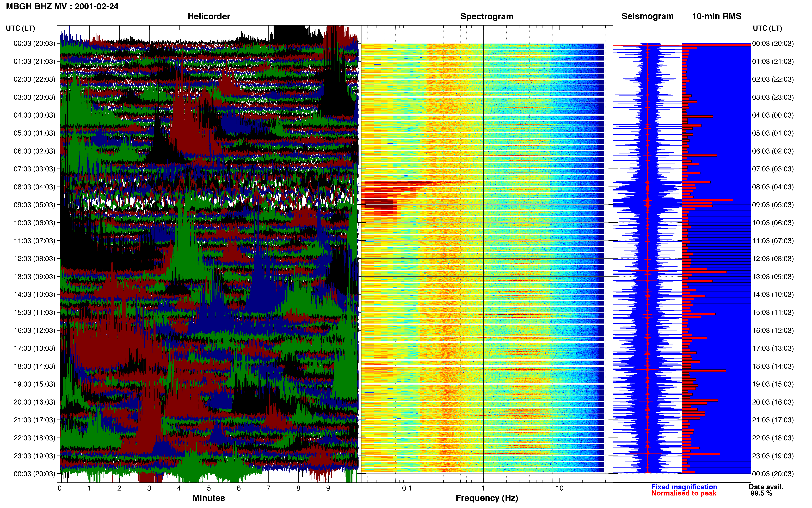Click the 17:03 (13:03) label beside the RMS panel
Image resolution: width=812 pixels, height=508 pixels.
[x=773, y=348]
